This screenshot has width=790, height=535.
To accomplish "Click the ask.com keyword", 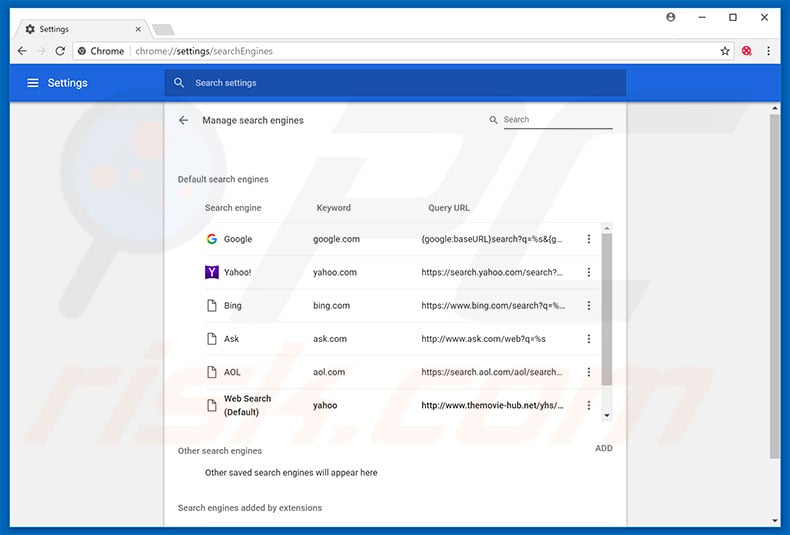I will tap(330, 339).
